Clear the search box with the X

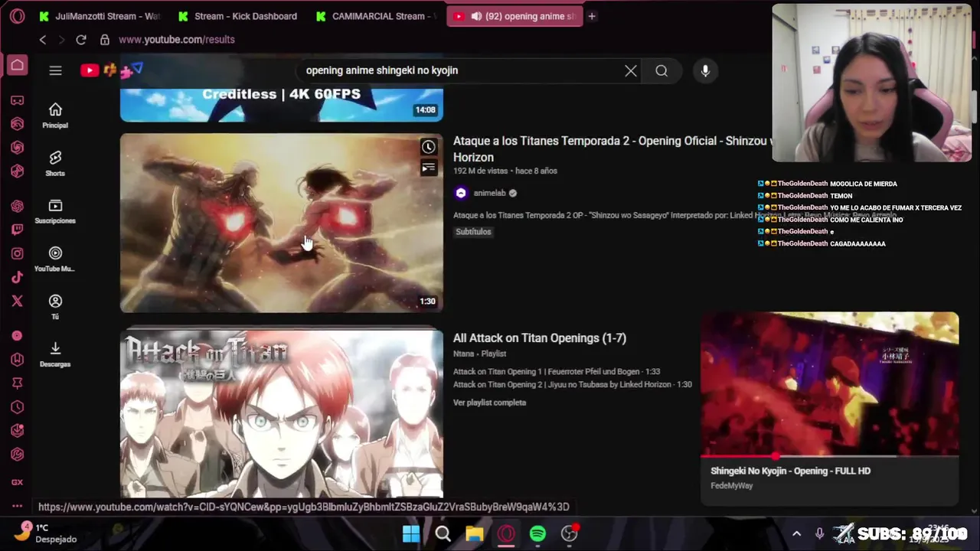(x=630, y=70)
